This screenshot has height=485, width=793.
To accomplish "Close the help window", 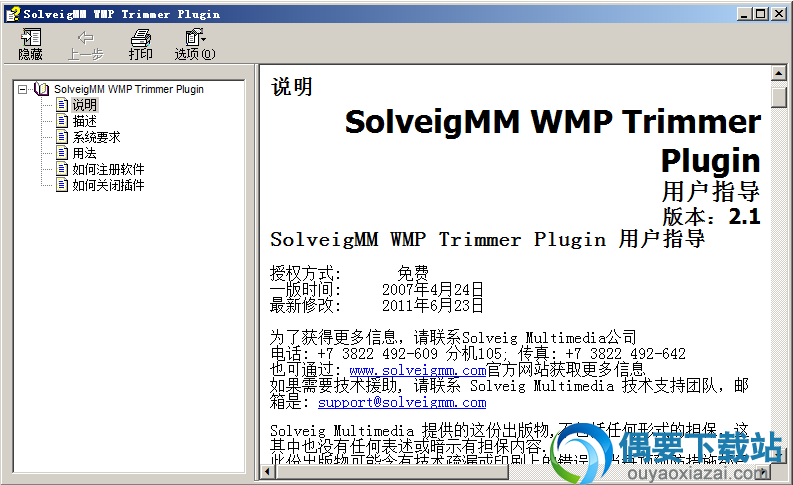I will [778, 14].
